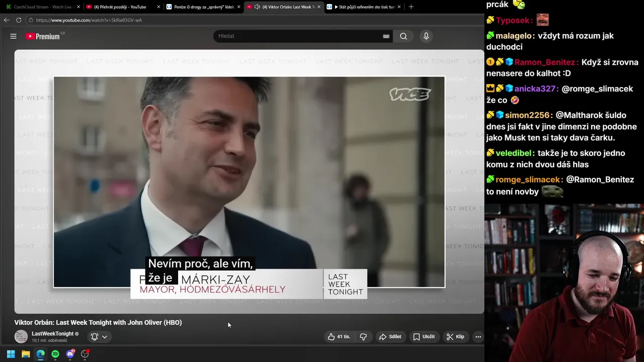The width and height of the screenshot is (644, 362).
Task: Open the on-screen keyboard in search box
Action: (386, 36)
